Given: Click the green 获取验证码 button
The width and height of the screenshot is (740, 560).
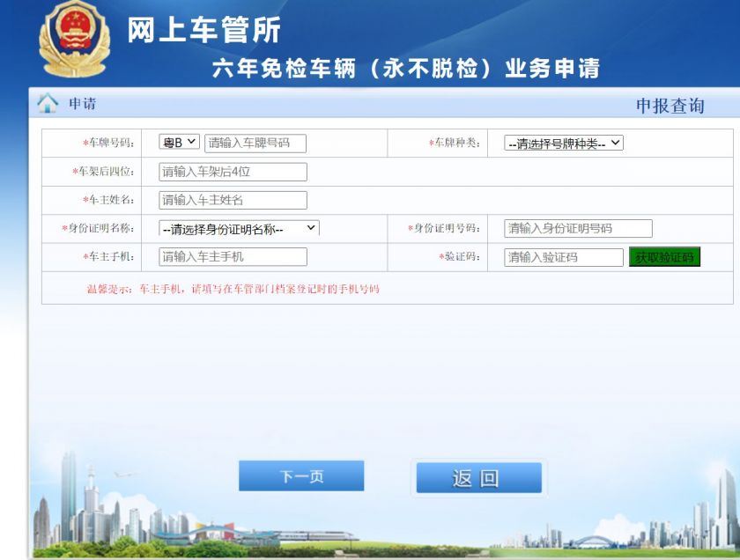Looking at the screenshot, I should click(x=664, y=257).
